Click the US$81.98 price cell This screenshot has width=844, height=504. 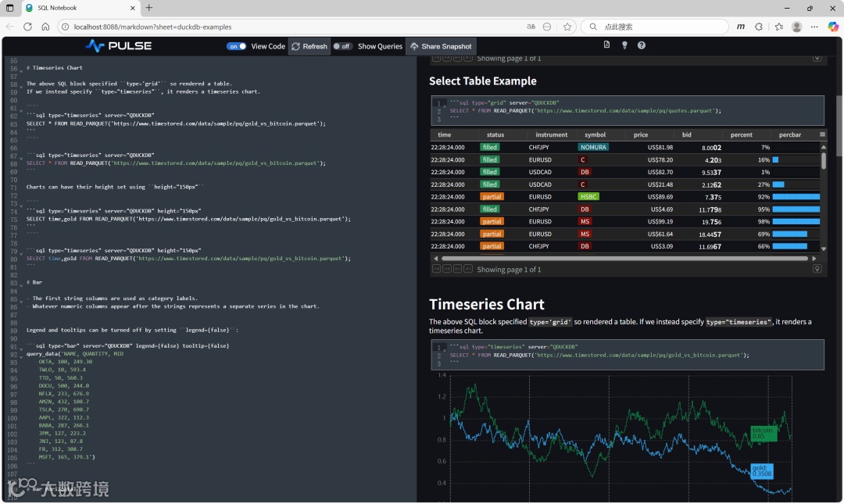point(660,147)
